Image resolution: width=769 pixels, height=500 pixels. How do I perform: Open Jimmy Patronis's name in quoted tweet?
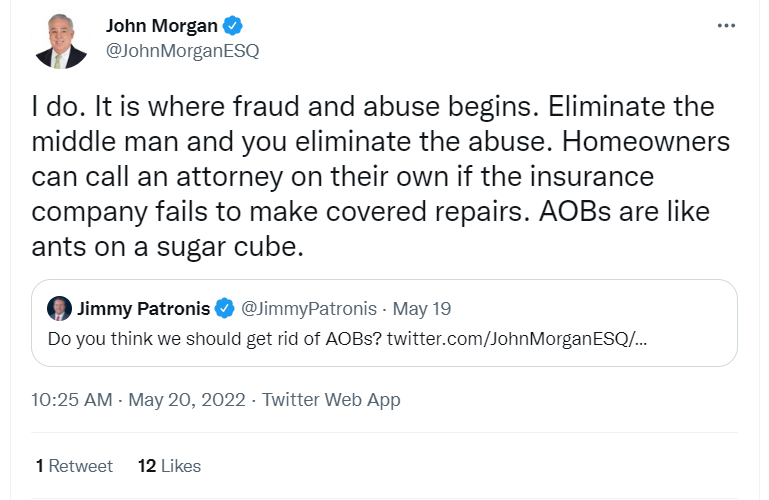pyautogui.click(x=144, y=306)
